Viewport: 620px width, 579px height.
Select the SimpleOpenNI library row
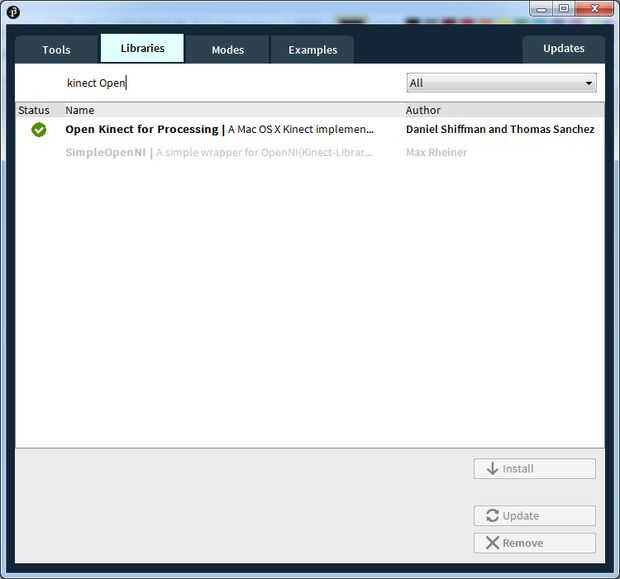[310, 152]
